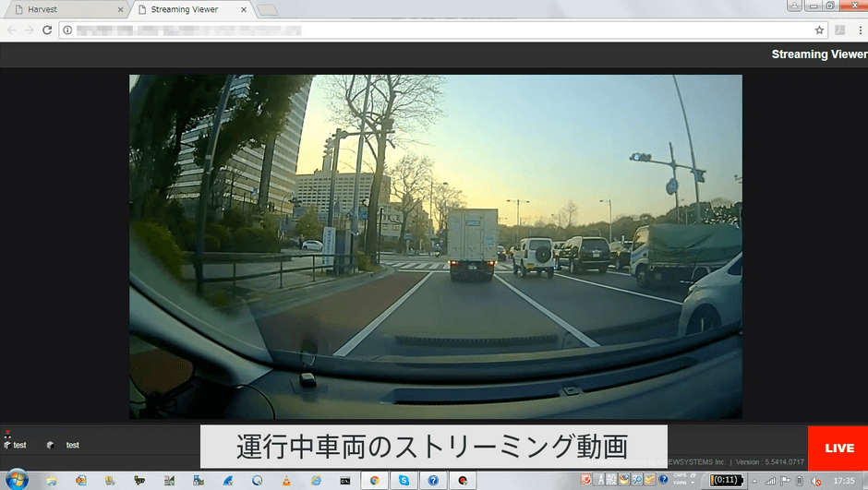Screen dimensions: 868x490
Task: Open the command prompt taskbar icon
Action: [344, 480]
